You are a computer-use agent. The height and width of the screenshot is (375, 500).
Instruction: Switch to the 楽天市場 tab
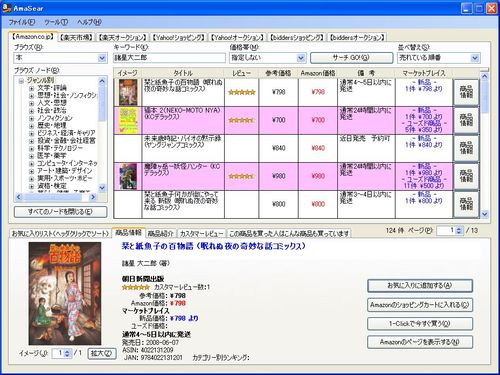pos(76,37)
